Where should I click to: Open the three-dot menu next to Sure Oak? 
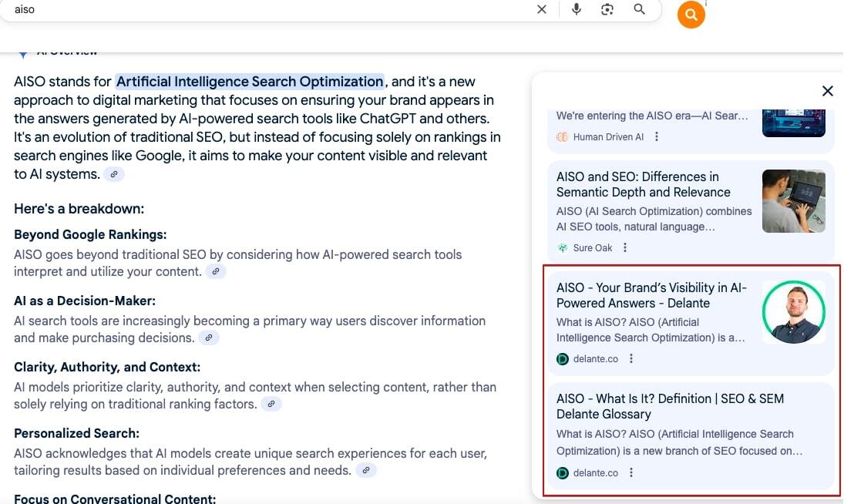click(x=625, y=247)
